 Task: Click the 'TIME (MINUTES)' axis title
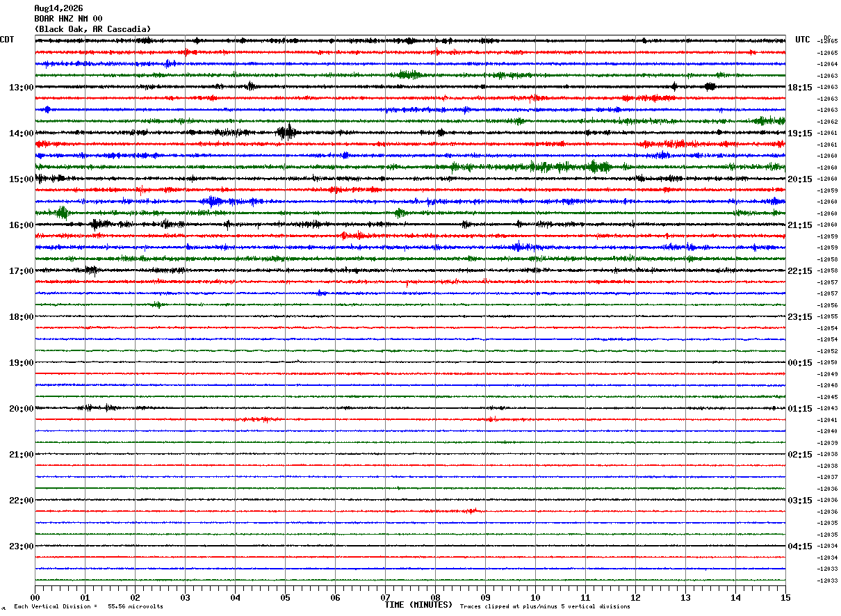418,605
